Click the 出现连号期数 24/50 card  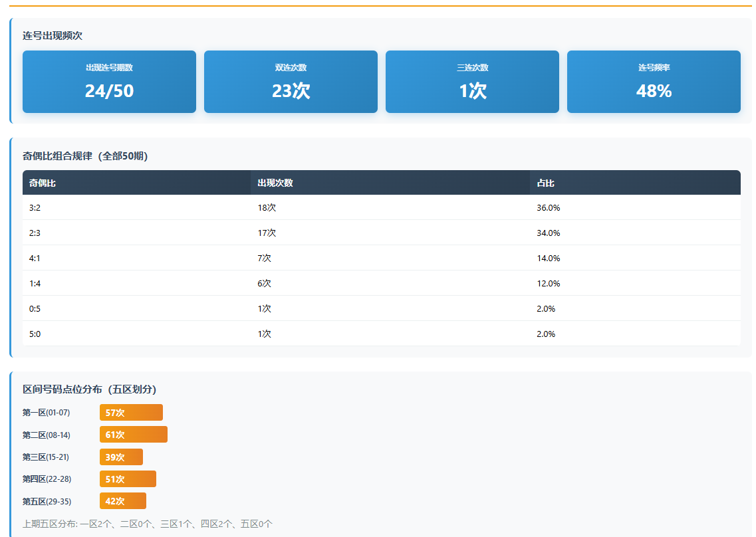(109, 82)
